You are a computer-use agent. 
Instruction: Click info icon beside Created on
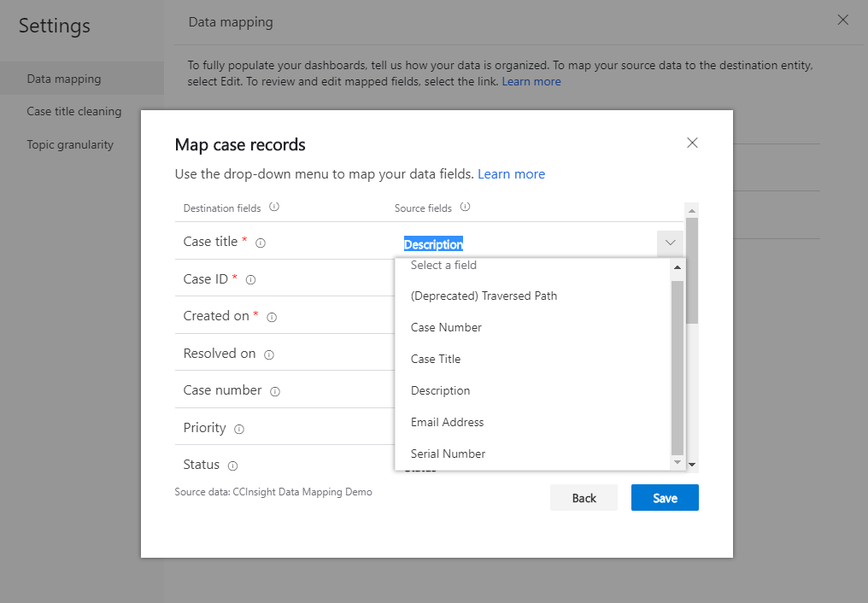click(x=272, y=317)
